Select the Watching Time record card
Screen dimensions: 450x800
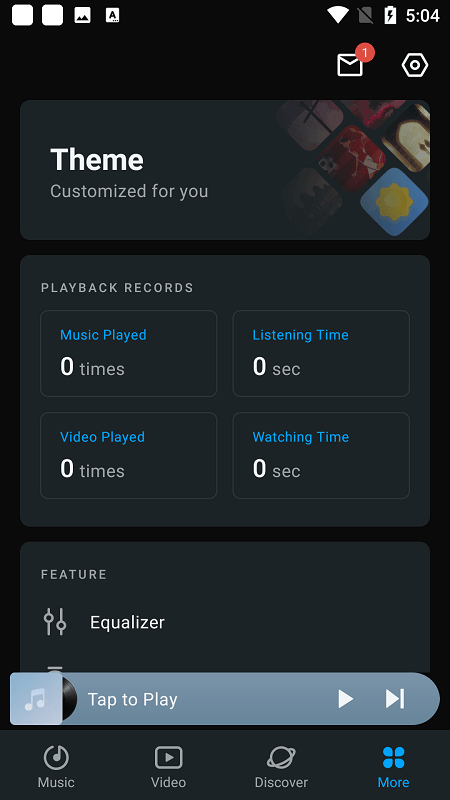(x=321, y=455)
